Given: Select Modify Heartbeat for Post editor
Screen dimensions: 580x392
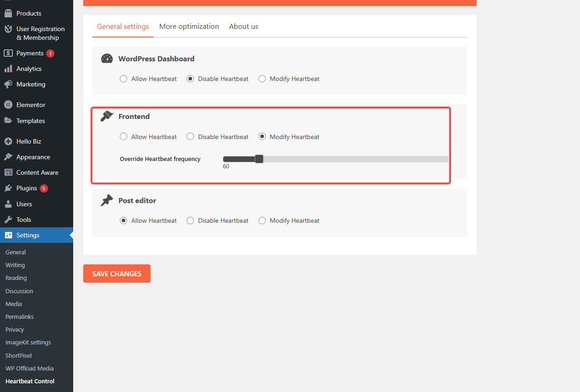Looking at the screenshot, I should coord(262,220).
